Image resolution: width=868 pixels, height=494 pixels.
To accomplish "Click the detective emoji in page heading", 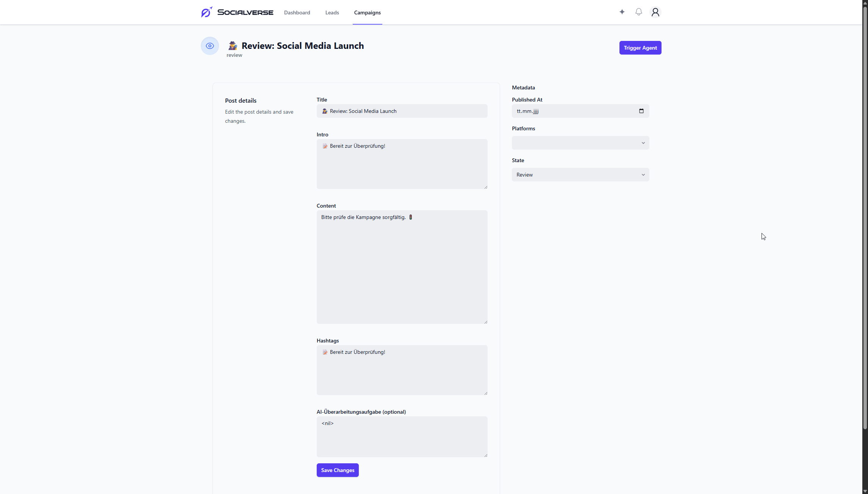I will pos(233,46).
